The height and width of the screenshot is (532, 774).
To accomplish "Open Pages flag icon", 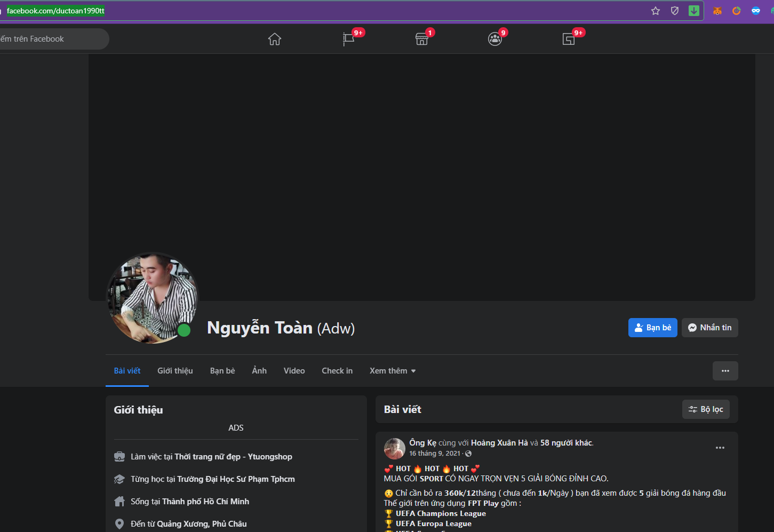I will coord(348,39).
